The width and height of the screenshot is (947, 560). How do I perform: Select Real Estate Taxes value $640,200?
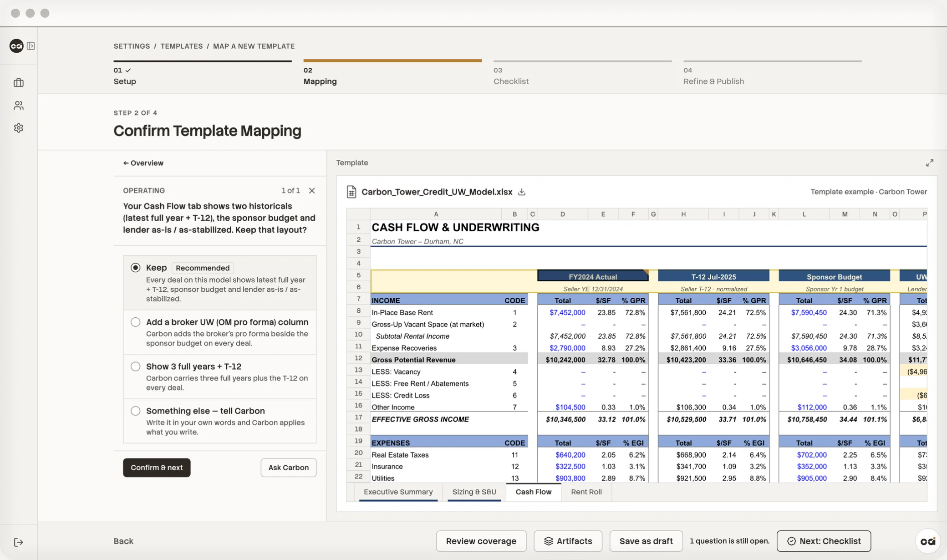tap(562, 455)
